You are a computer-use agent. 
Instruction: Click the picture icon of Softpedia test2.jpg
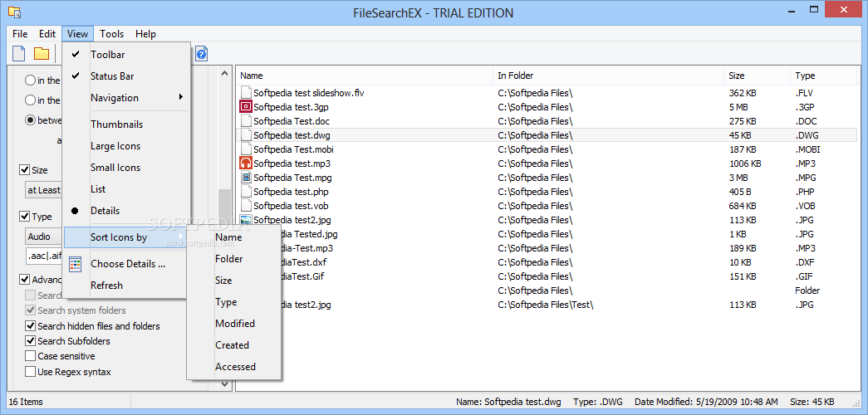click(x=246, y=220)
